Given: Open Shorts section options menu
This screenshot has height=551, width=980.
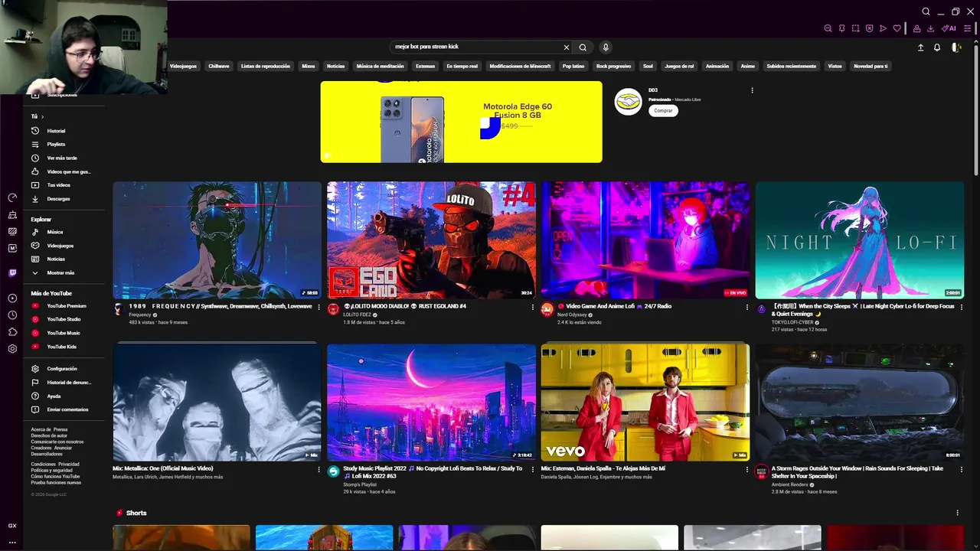Looking at the screenshot, I should click(x=957, y=513).
